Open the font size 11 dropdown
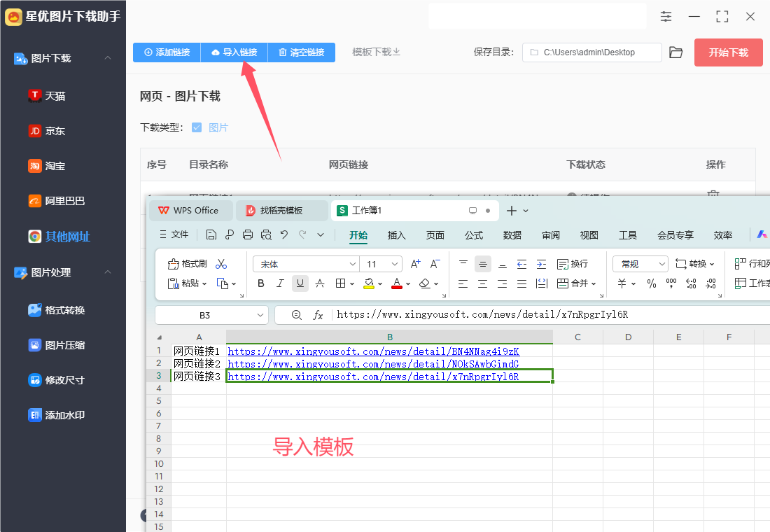The image size is (770, 532). [394, 265]
